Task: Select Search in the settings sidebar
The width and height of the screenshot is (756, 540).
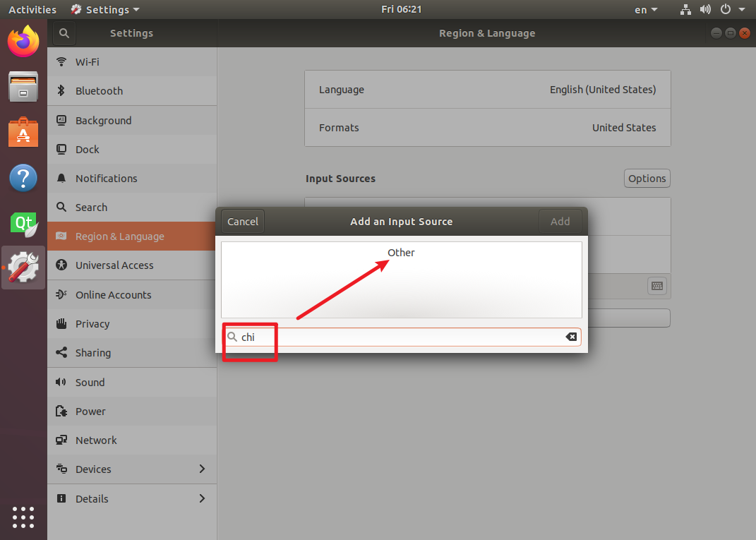Action: point(132,208)
